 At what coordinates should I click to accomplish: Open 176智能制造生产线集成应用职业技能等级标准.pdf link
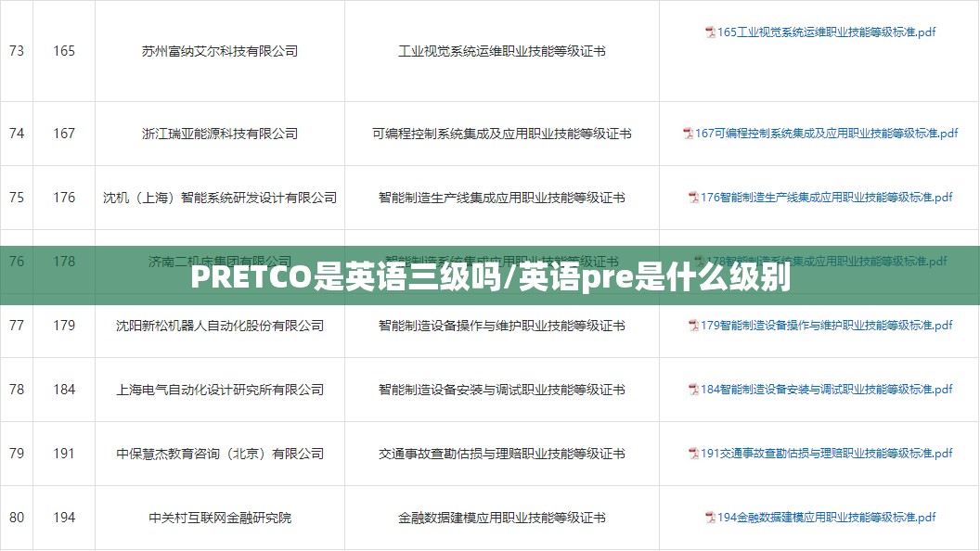pyautogui.click(x=826, y=198)
